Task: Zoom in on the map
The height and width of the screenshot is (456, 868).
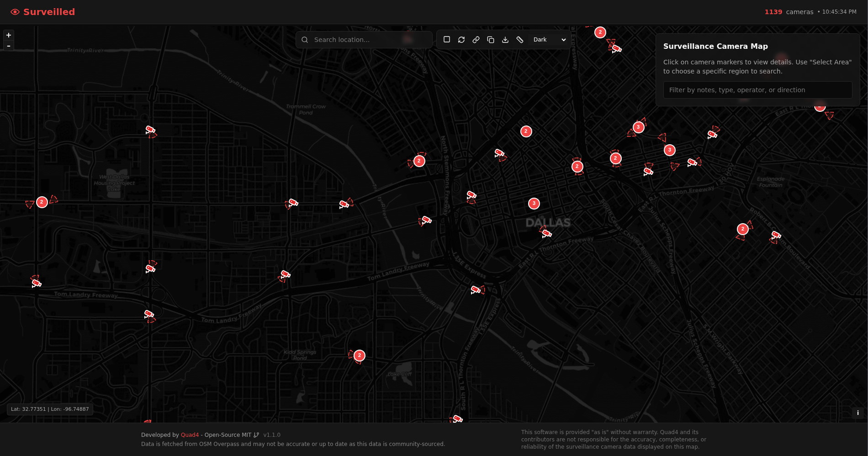Action: pyautogui.click(x=9, y=35)
